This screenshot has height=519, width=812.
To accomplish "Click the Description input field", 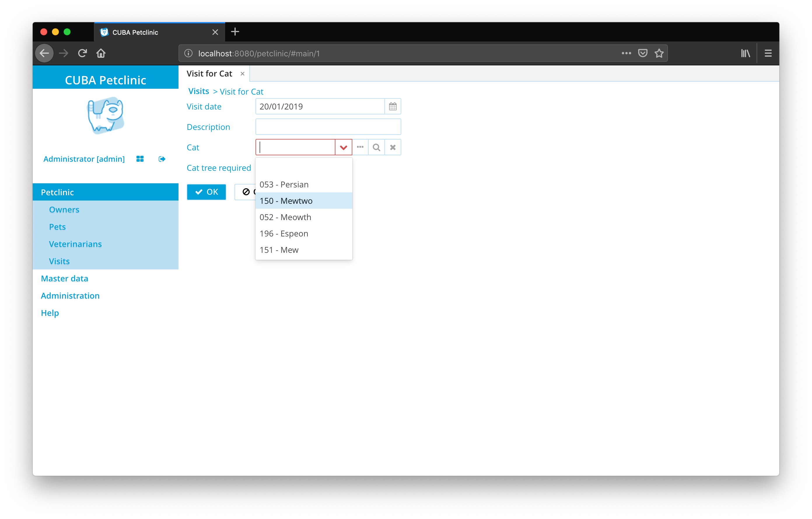I will 328,127.
